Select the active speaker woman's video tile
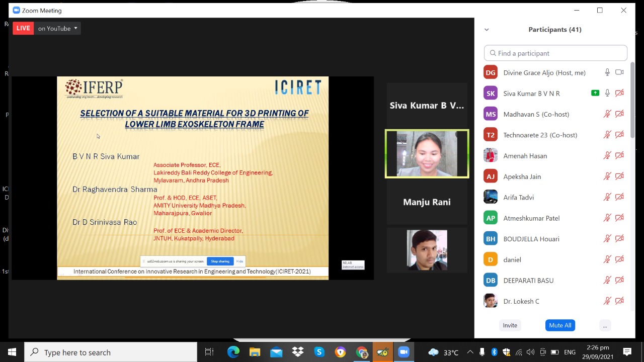 (x=427, y=154)
